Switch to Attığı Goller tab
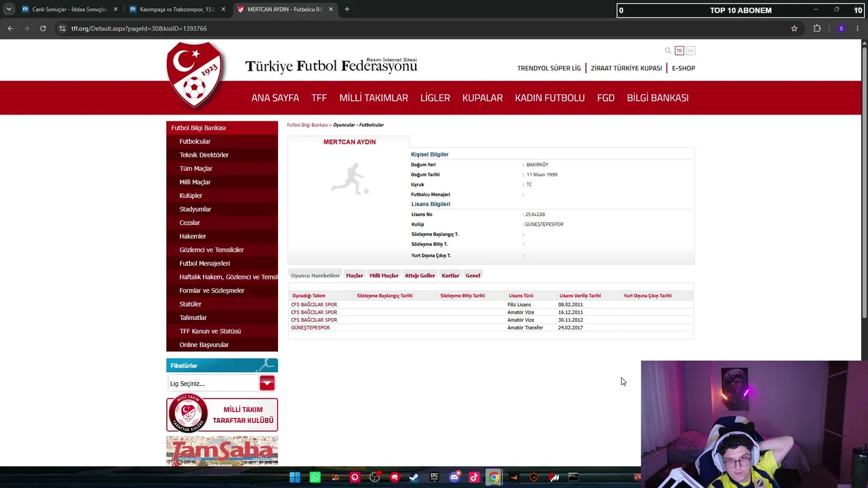 [420, 276]
